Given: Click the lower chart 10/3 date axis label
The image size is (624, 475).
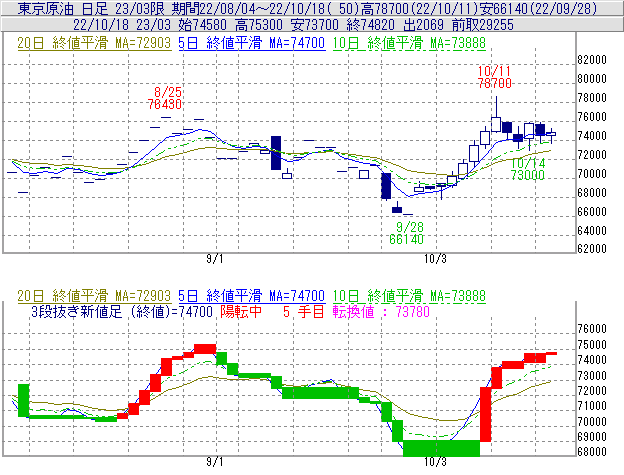Looking at the screenshot, I should pyautogui.click(x=435, y=462).
